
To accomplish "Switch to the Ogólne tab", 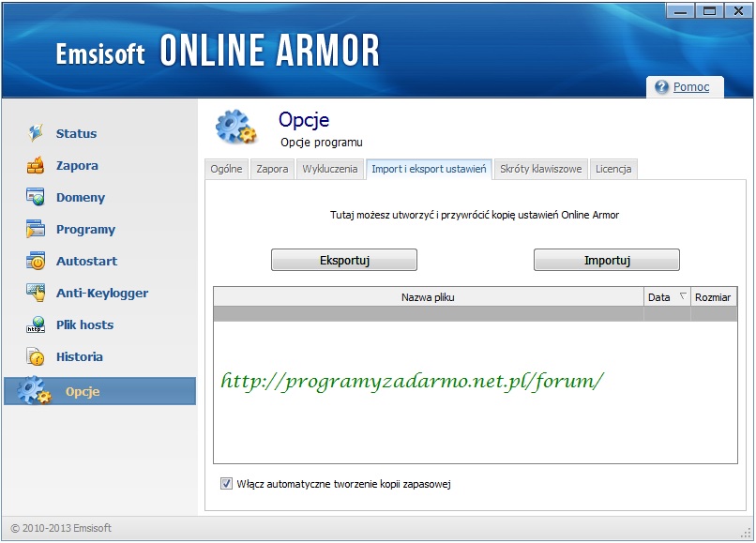I will click(226, 169).
